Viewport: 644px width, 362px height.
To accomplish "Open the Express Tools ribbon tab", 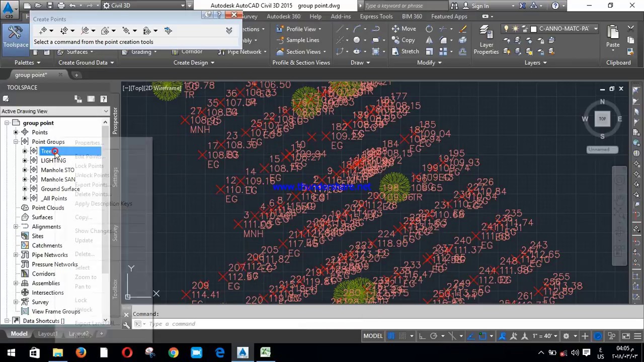I will [x=376, y=16].
